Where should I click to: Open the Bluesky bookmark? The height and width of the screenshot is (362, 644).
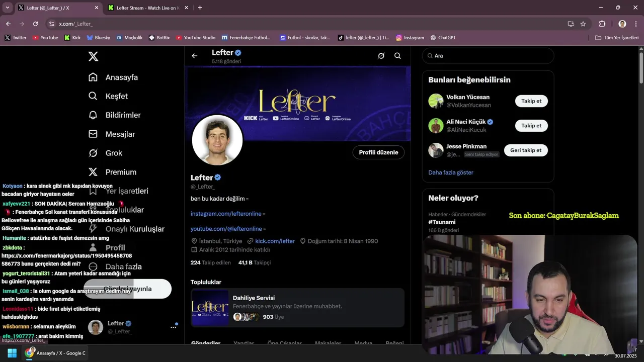point(98,38)
